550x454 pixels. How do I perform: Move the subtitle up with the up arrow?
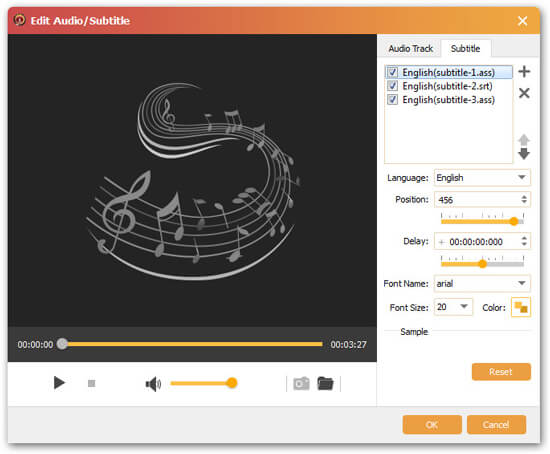pos(524,140)
